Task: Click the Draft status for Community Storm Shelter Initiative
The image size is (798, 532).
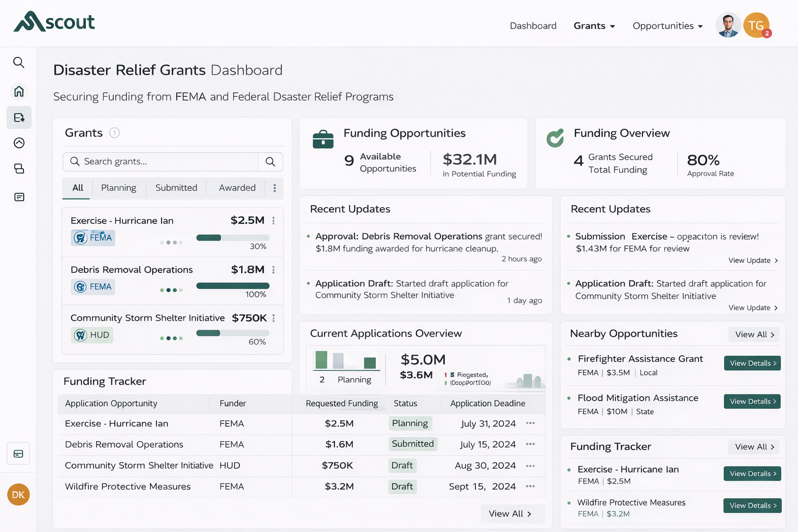Action: [x=402, y=465]
